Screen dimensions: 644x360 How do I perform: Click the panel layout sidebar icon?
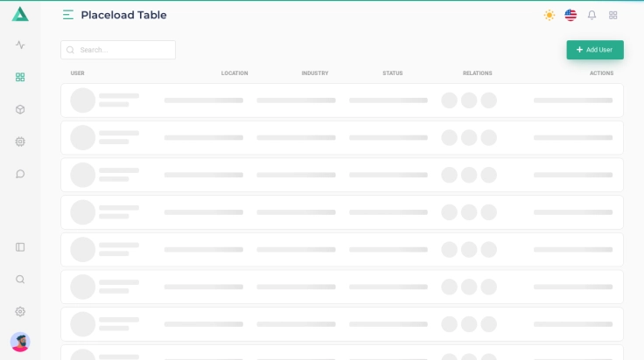20,247
